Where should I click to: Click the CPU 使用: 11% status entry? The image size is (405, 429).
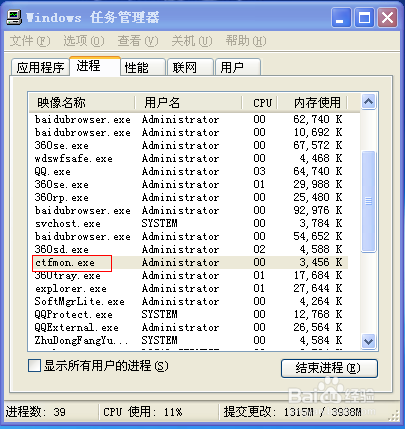(143, 412)
